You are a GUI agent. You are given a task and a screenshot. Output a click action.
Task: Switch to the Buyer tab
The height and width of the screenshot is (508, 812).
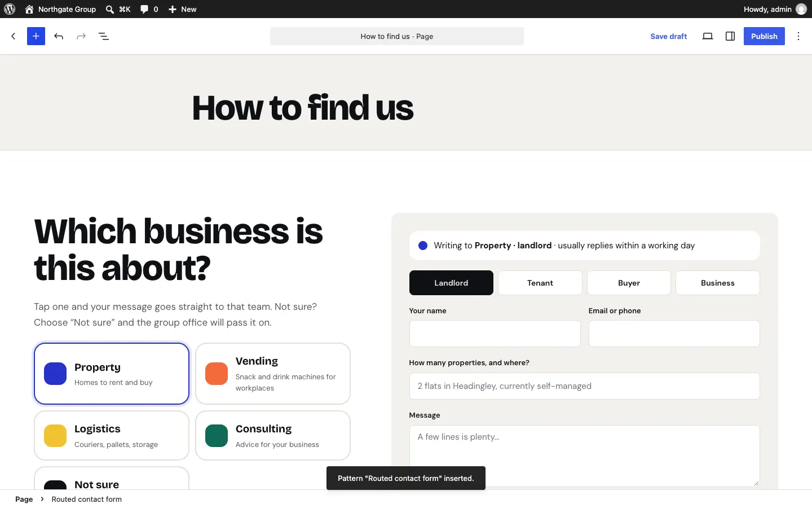click(x=629, y=283)
